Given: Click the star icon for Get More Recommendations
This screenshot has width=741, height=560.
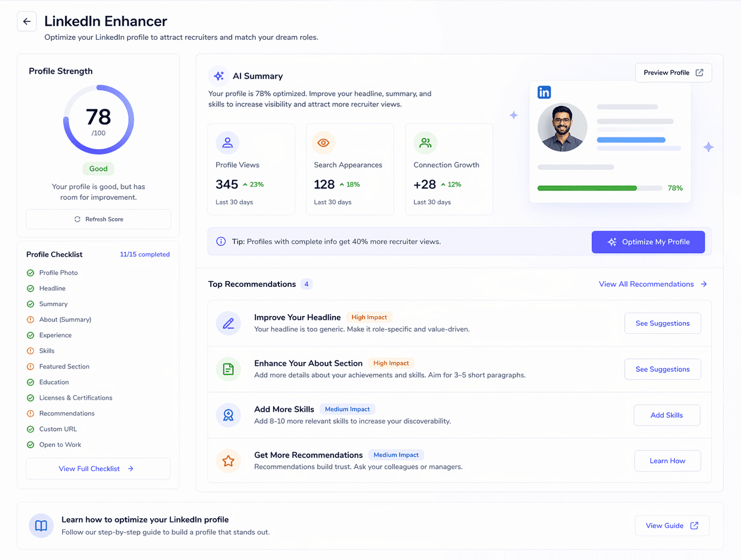Looking at the screenshot, I should (x=228, y=461).
